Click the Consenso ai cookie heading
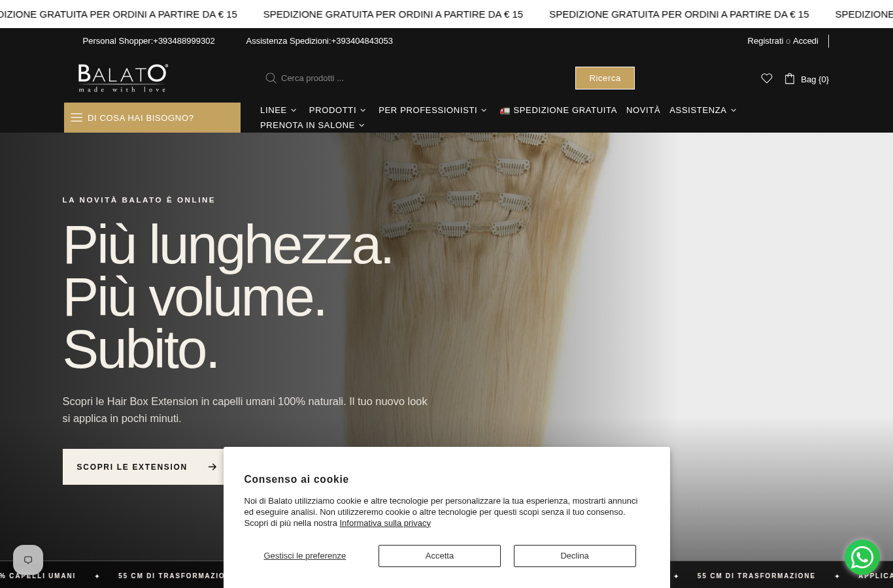This screenshot has height=588, width=893. point(296,480)
